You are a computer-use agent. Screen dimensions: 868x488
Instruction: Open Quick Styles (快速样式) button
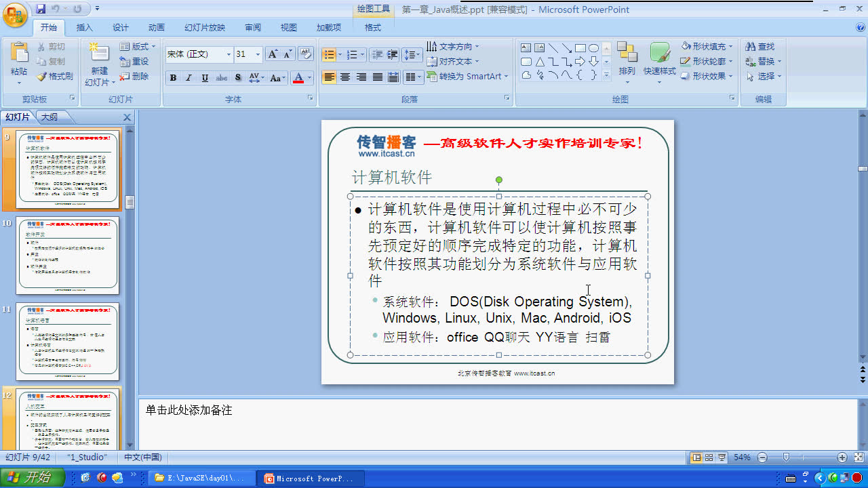click(660, 61)
